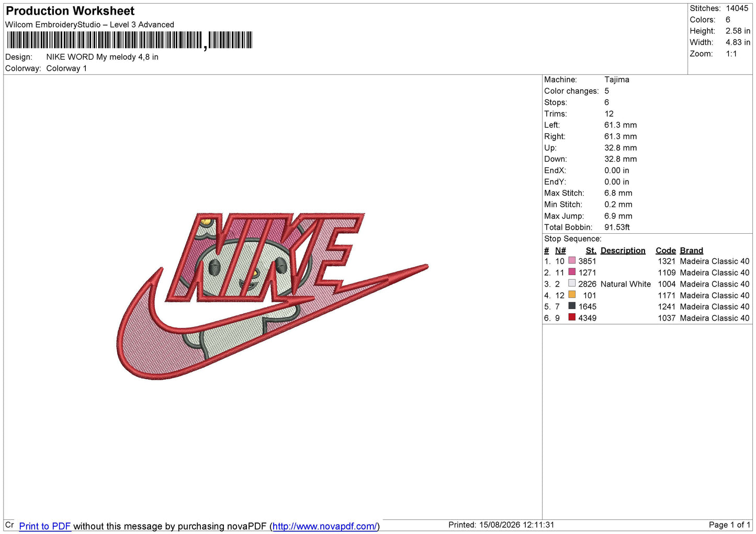This screenshot has width=756, height=534.
Task: Select thread code 1241 in stop sequence
Action: point(667,306)
